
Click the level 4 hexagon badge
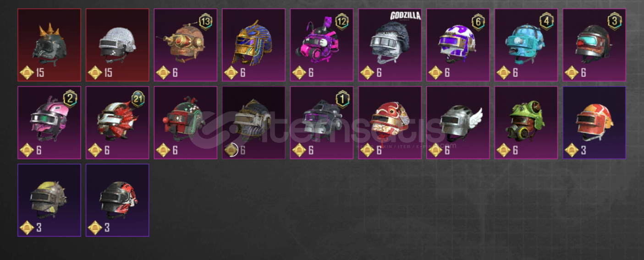(x=546, y=21)
